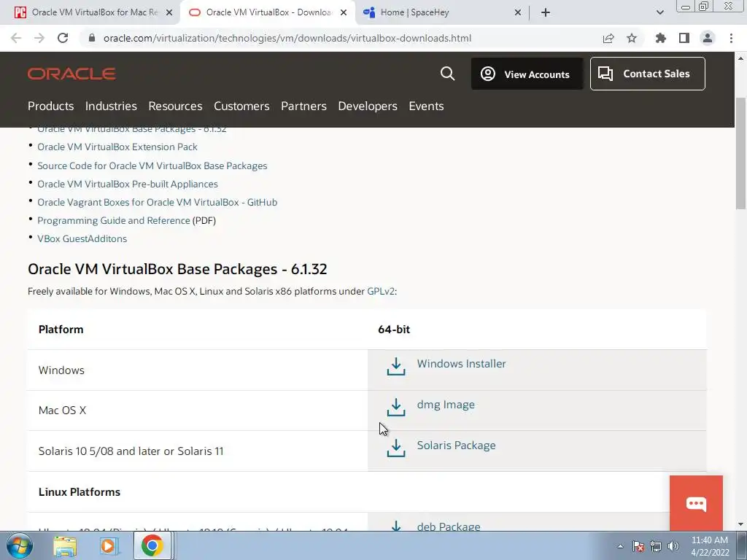Open the network tray icon
Screen dimensions: 747x560
click(656, 546)
